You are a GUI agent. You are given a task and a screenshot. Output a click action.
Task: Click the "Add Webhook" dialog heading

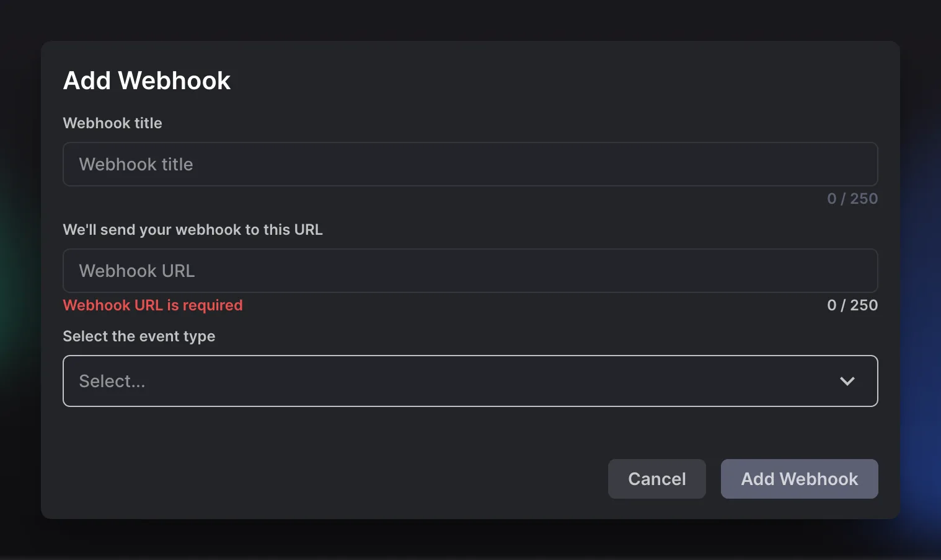coord(146,80)
